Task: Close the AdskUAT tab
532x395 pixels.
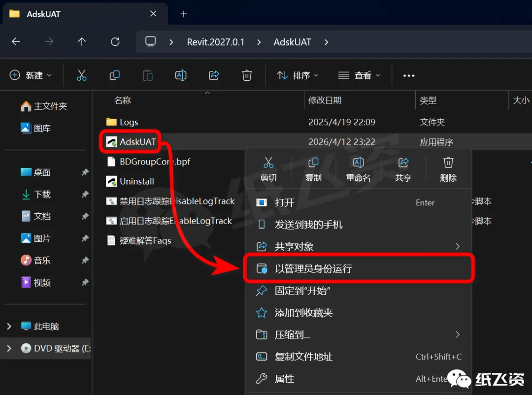Action: (153, 14)
